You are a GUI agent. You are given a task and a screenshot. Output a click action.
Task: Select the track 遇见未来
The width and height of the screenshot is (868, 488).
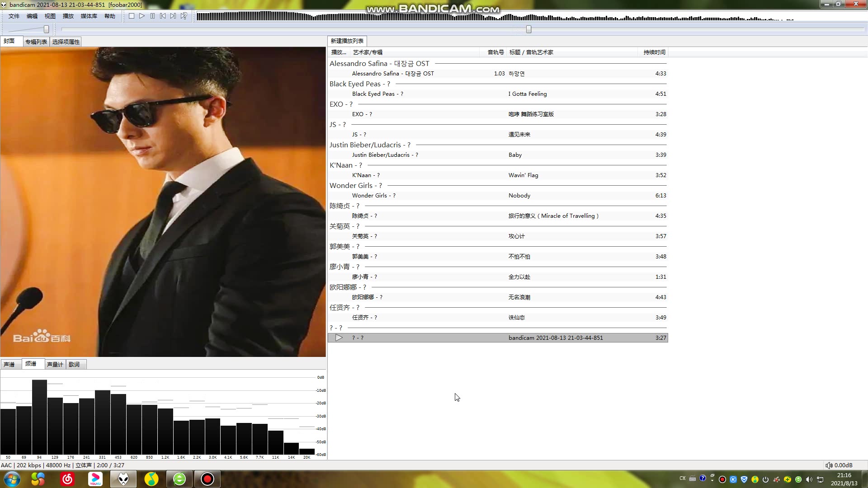498,135
